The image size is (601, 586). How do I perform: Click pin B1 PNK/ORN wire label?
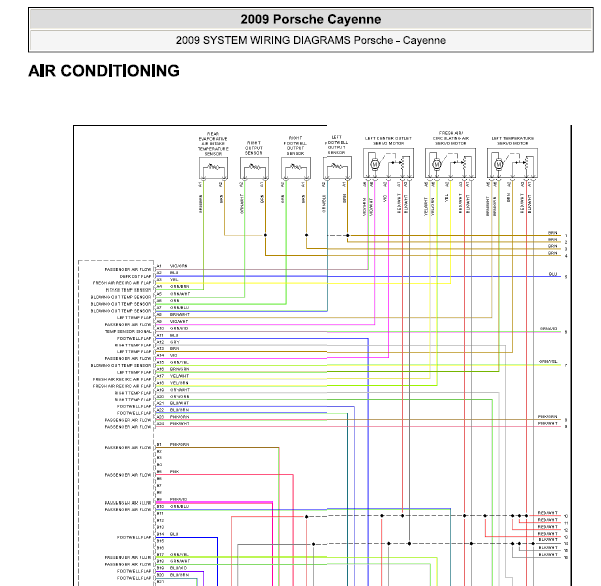click(x=179, y=445)
